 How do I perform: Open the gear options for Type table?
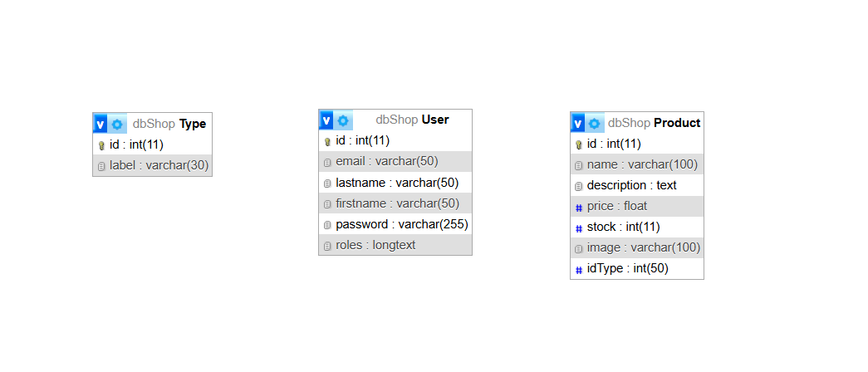pos(117,124)
